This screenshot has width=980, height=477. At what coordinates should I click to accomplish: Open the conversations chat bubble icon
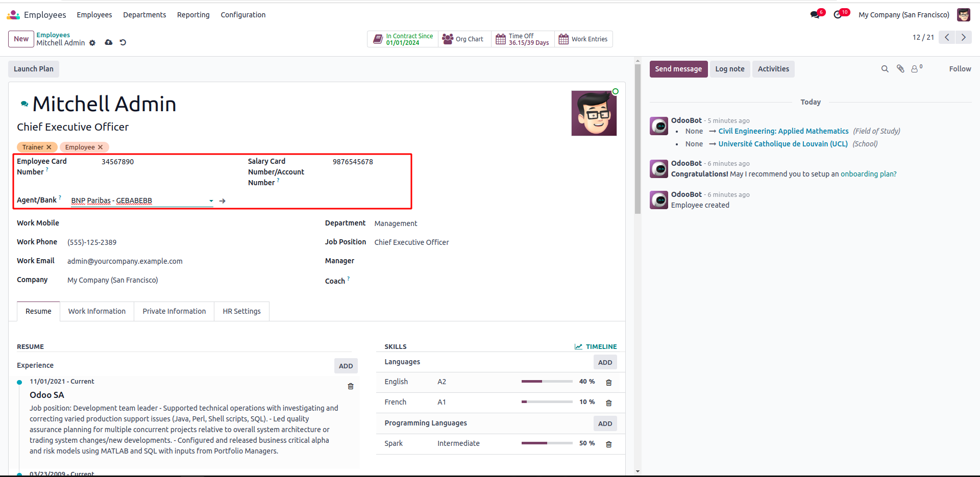(x=815, y=15)
